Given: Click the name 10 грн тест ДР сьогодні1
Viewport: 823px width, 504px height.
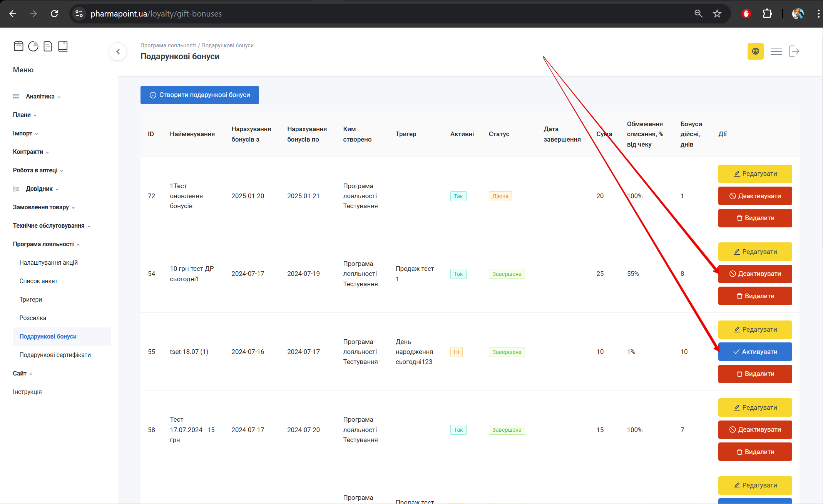Looking at the screenshot, I should 192,274.
